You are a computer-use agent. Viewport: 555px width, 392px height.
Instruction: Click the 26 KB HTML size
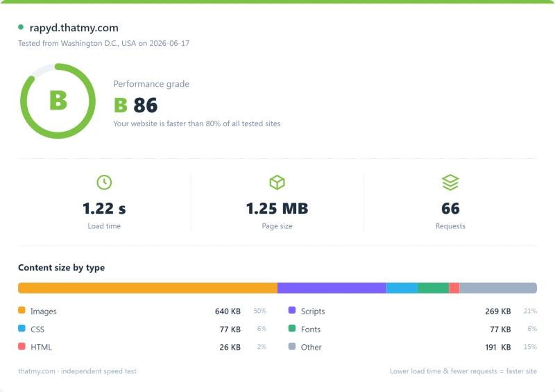(230, 347)
